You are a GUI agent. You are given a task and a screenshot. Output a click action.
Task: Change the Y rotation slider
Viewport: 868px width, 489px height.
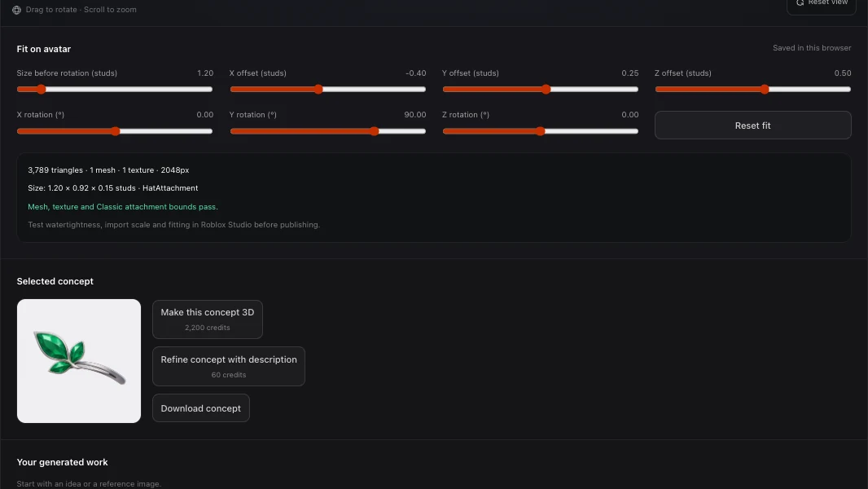(327, 131)
